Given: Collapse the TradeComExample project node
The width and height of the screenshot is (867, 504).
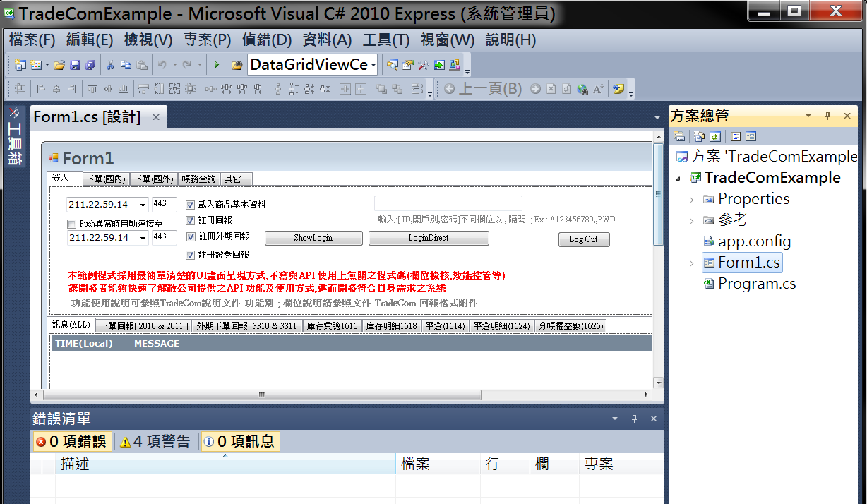Looking at the screenshot, I should pyautogui.click(x=678, y=178).
